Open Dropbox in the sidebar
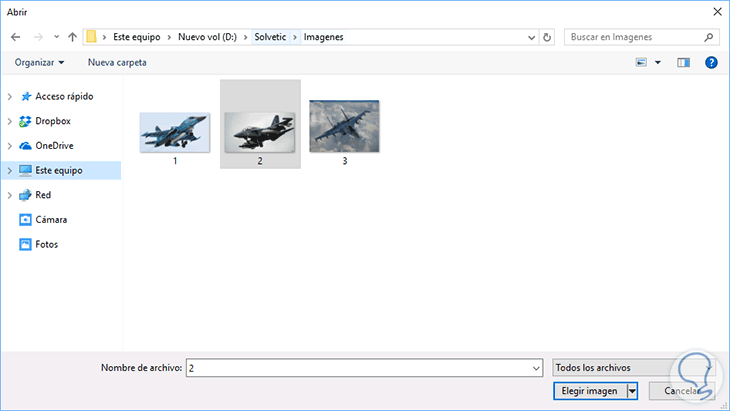730x411 pixels. click(x=53, y=121)
